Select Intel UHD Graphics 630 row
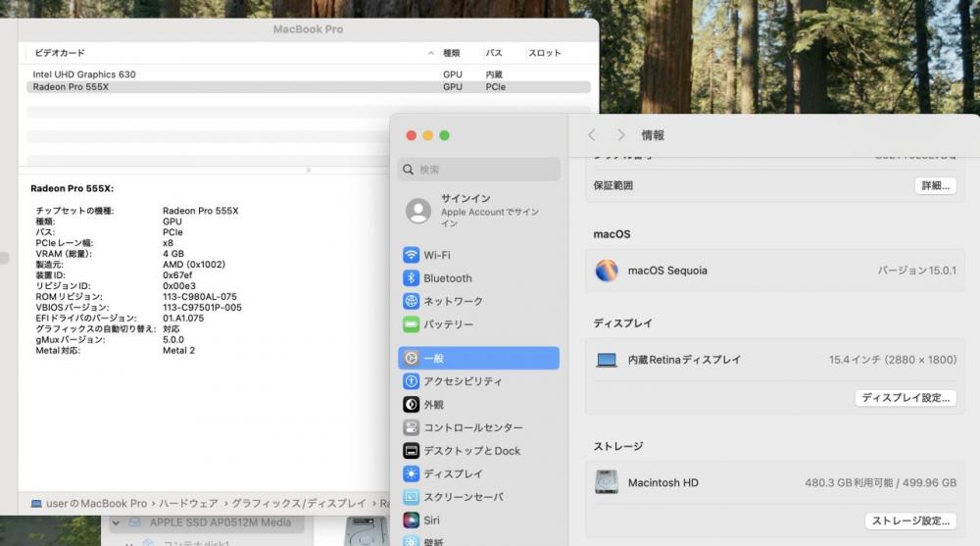The height and width of the screenshot is (546, 980). click(x=308, y=74)
